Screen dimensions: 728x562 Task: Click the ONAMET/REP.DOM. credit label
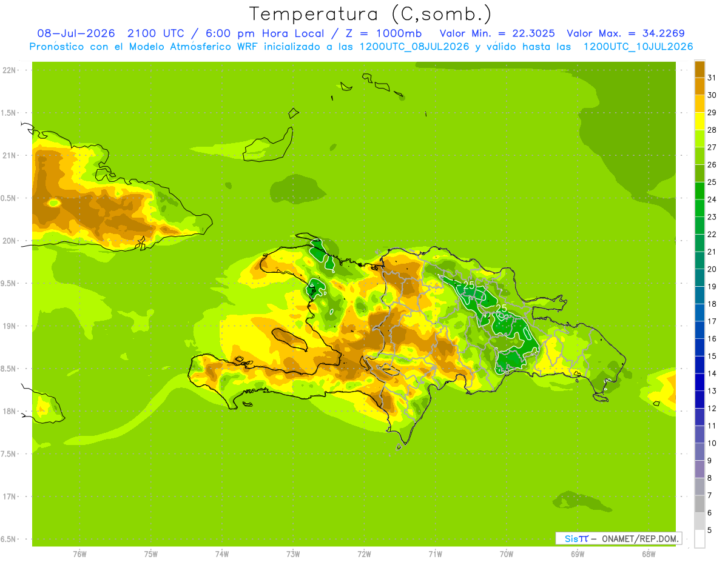639,538
